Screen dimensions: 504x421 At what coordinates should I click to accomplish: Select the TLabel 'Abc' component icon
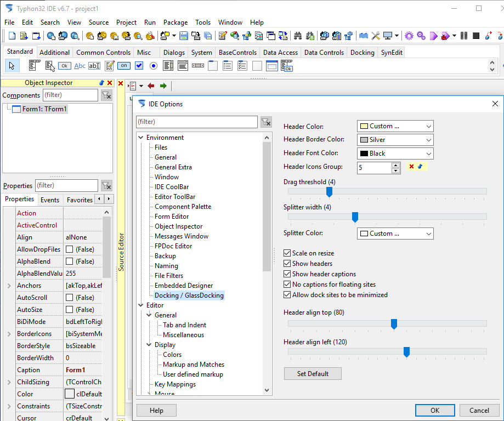pyautogui.click(x=80, y=66)
